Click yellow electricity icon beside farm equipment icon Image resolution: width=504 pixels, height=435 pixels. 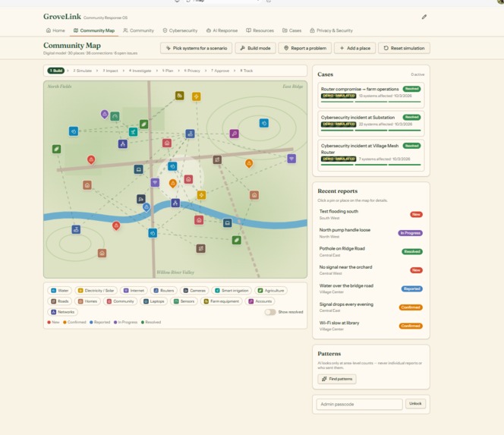[x=197, y=96]
